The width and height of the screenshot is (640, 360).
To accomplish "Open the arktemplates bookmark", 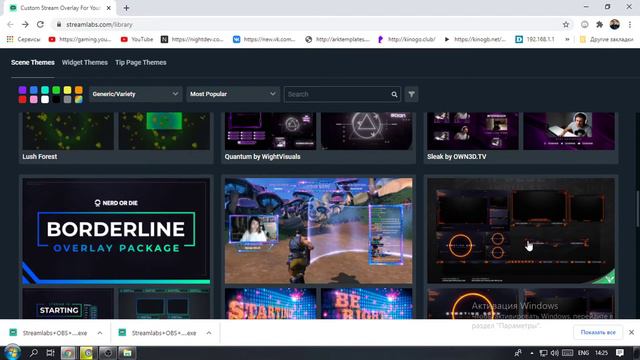I will [x=337, y=39].
